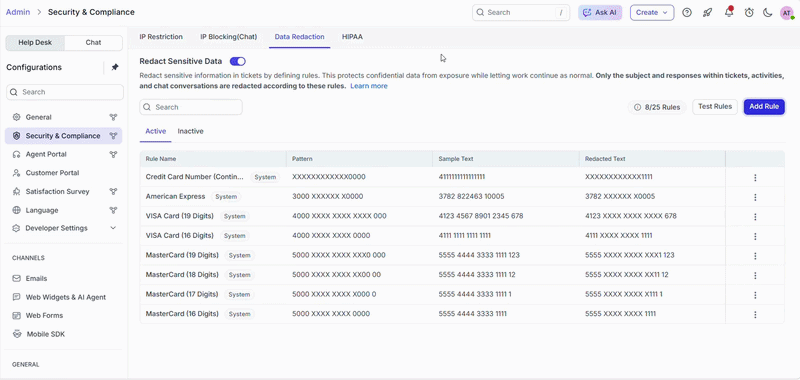Switch to Help Desk mode
The image size is (800, 380).
[x=35, y=43]
